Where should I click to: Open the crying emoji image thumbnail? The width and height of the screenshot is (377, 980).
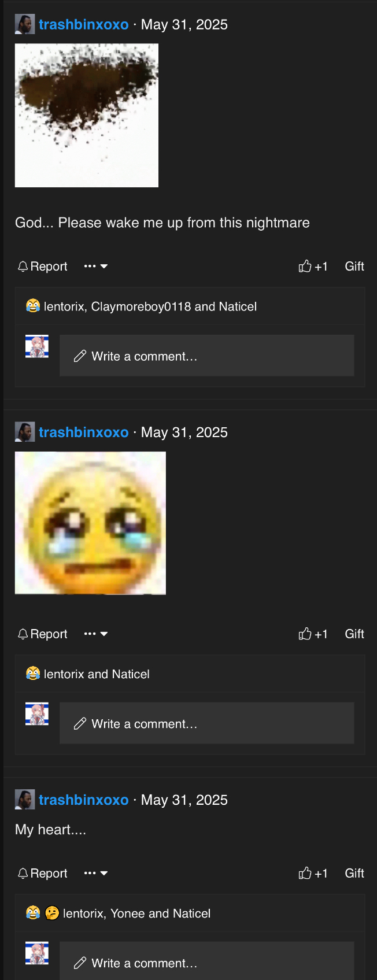(x=90, y=523)
